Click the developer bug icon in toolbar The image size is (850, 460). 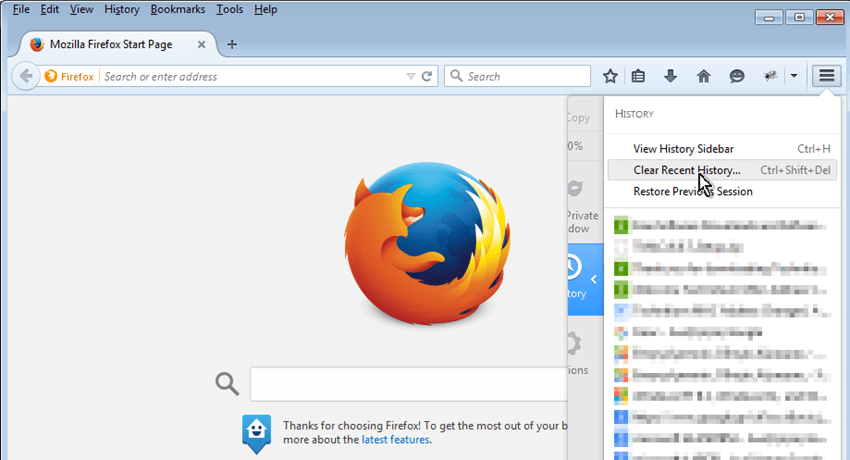point(770,76)
